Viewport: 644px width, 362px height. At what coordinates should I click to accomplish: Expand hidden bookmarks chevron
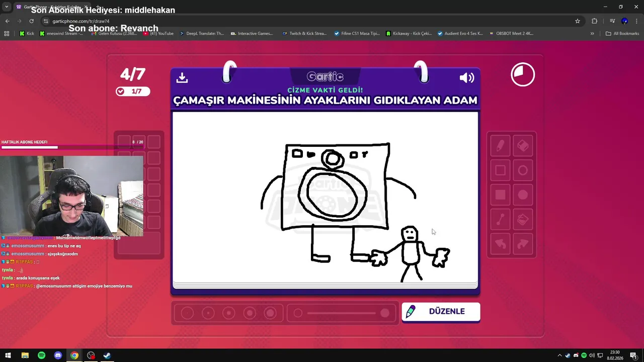click(x=592, y=34)
